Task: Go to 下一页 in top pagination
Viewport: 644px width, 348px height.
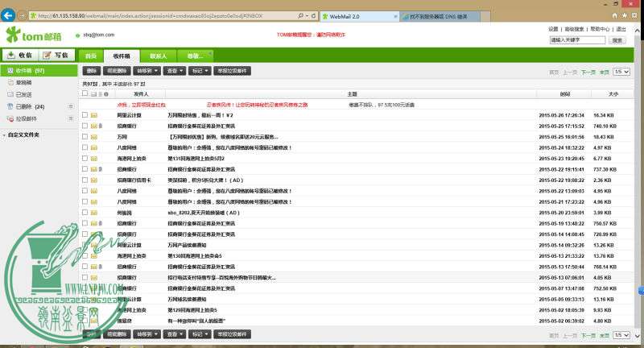Action: pos(588,72)
